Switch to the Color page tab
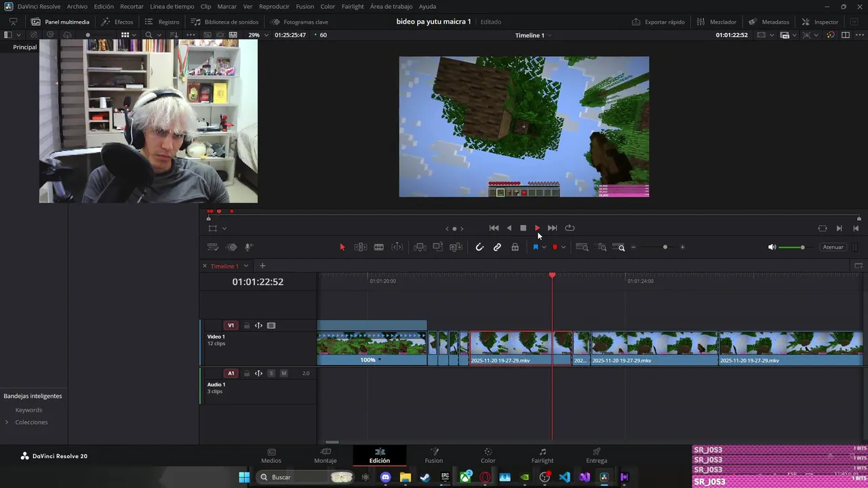 [488, 455]
